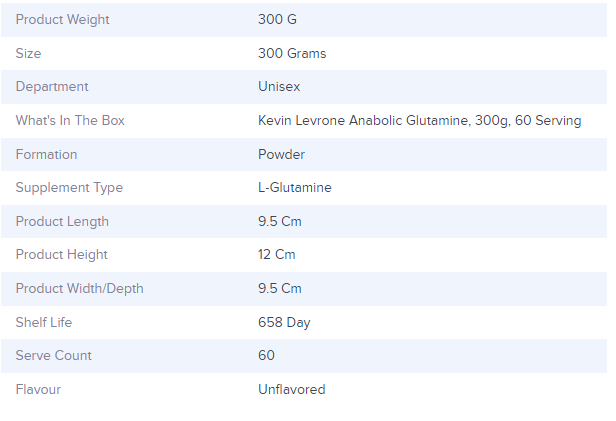Click the 300 Grams size value

(x=292, y=54)
